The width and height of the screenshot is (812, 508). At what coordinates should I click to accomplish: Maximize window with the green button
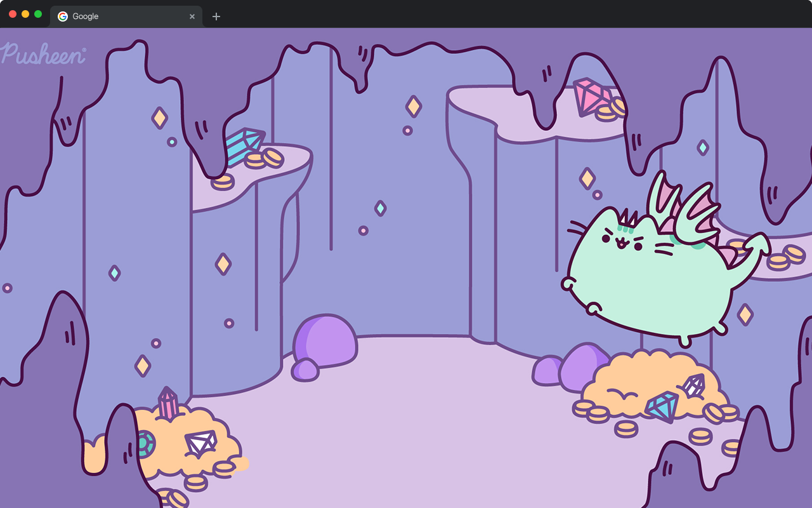[x=38, y=14]
